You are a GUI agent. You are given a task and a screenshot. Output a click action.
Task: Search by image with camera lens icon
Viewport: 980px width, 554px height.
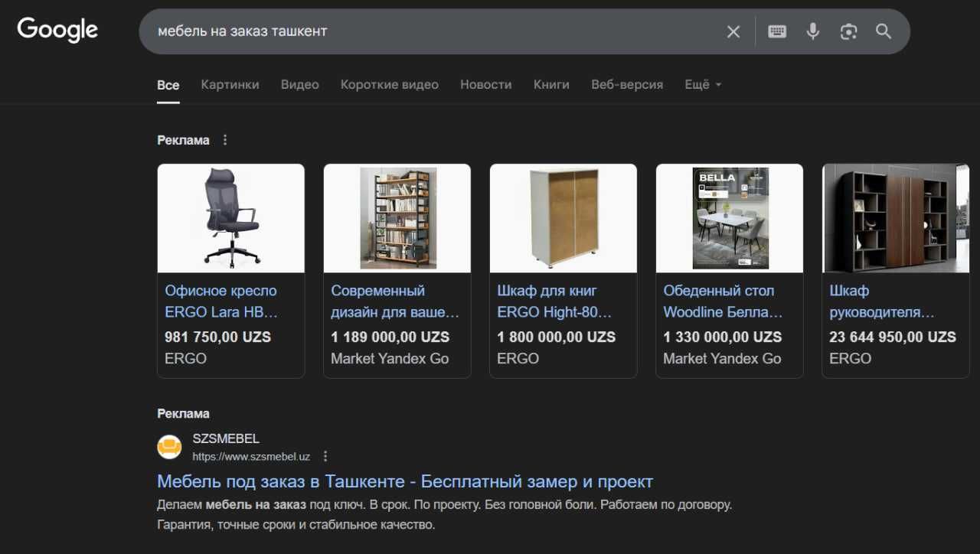click(848, 31)
